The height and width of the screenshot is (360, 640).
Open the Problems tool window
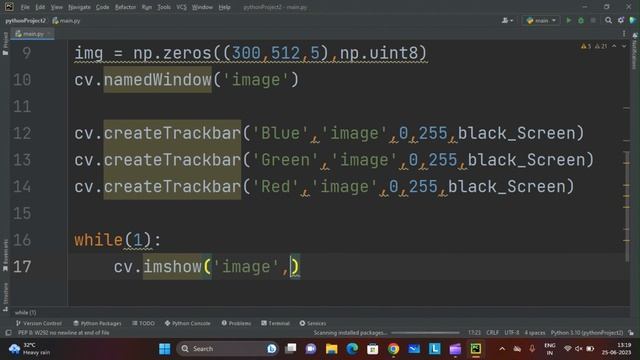[236, 323]
